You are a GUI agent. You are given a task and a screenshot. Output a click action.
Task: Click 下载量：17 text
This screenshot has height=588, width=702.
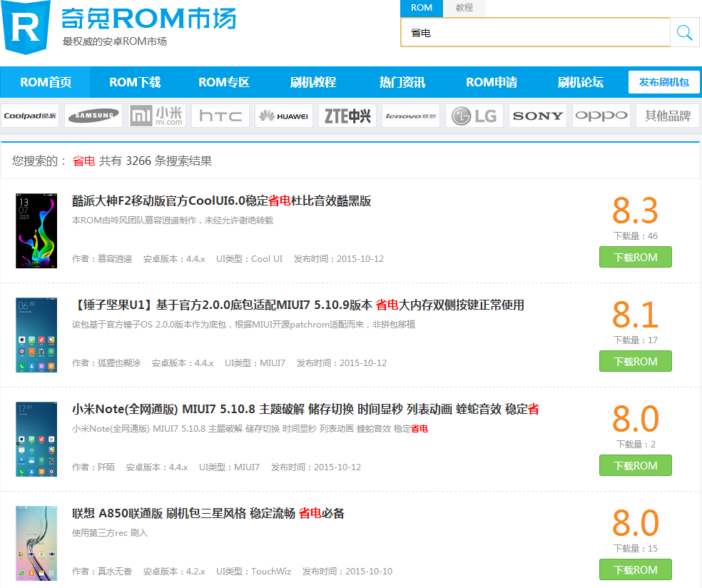pos(635,340)
